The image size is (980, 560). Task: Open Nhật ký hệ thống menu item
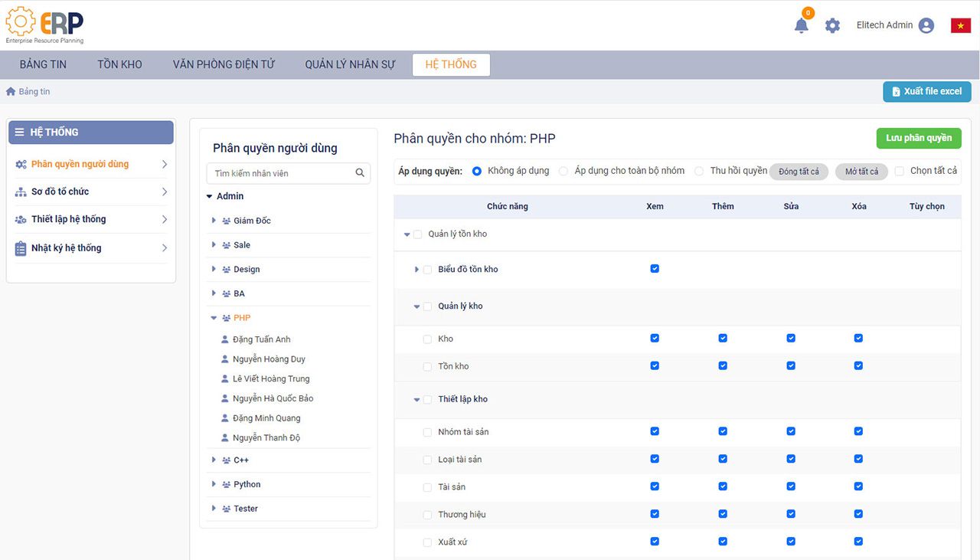[91, 248]
